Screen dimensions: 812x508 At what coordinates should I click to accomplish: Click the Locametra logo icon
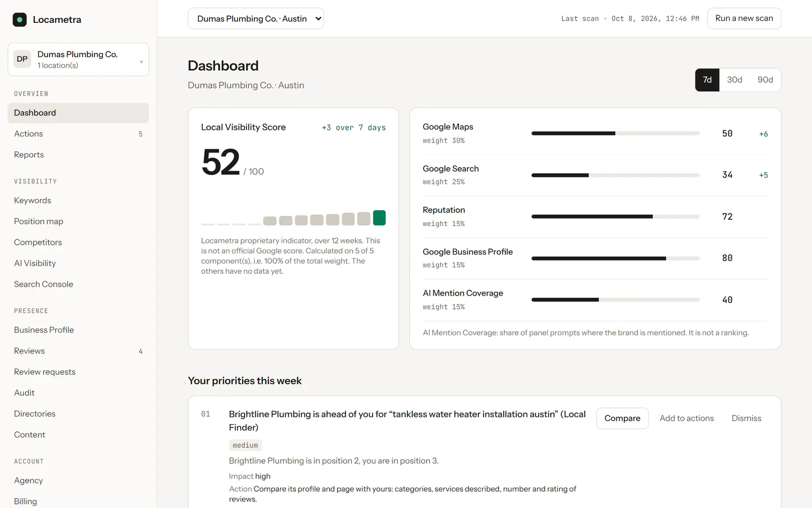click(x=19, y=20)
